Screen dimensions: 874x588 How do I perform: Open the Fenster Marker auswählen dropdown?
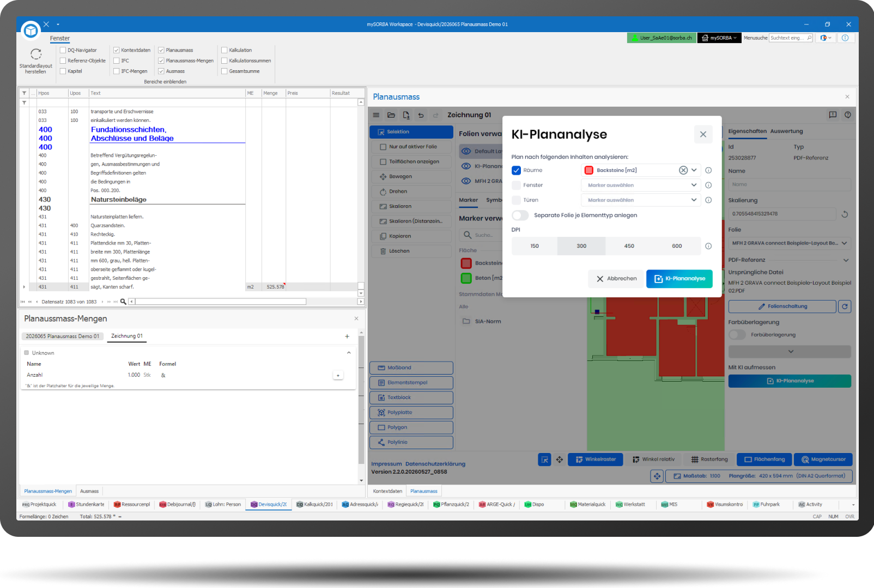click(641, 185)
